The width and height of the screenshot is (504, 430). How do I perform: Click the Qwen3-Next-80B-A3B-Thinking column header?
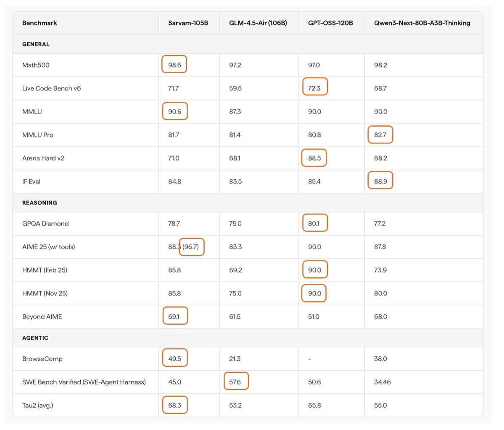click(422, 23)
